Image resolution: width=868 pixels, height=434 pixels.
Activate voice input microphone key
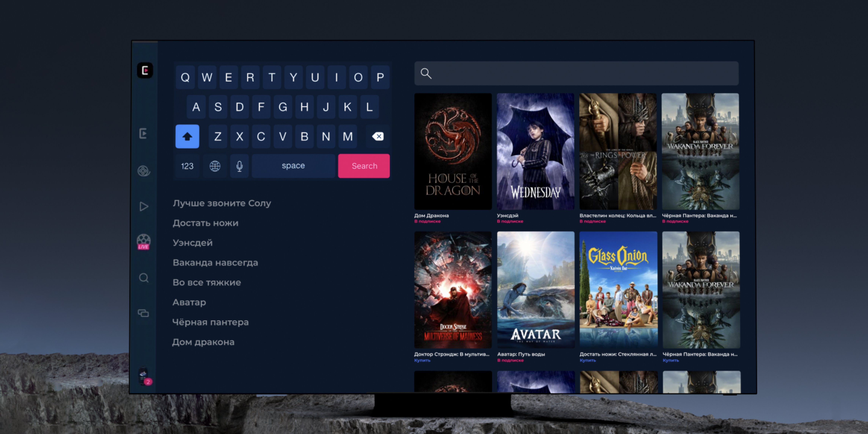click(239, 166)
